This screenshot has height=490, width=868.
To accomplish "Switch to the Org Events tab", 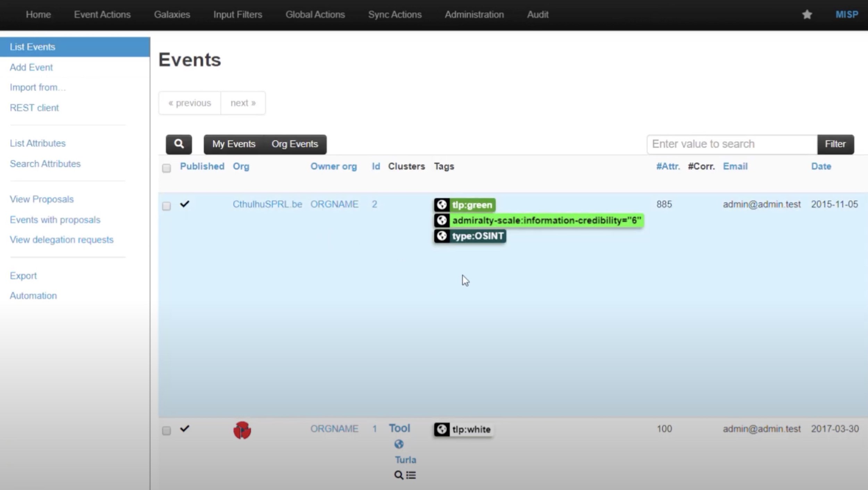I will pyautogui.click(x=295, y=144).
